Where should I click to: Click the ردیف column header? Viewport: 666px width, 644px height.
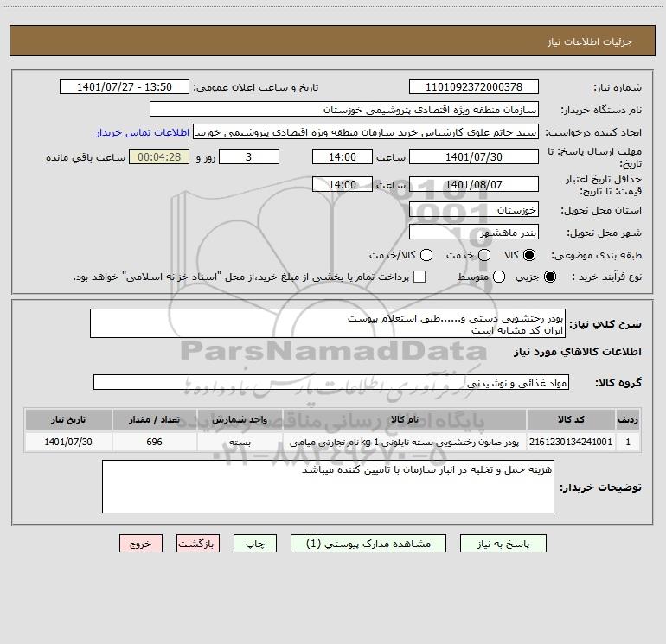[628, 419]
